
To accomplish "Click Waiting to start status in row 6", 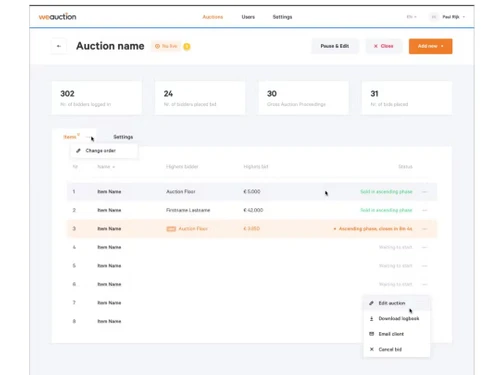I will 396,284.
